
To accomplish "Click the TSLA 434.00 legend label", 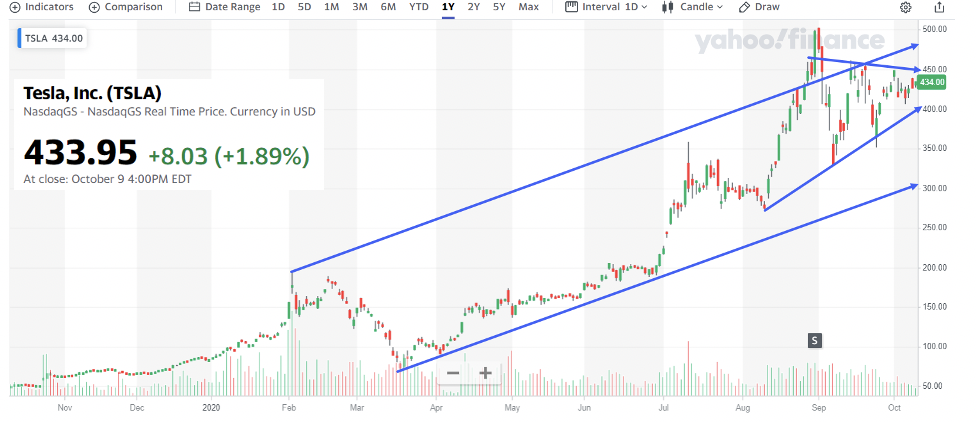I will pos(54,38).
